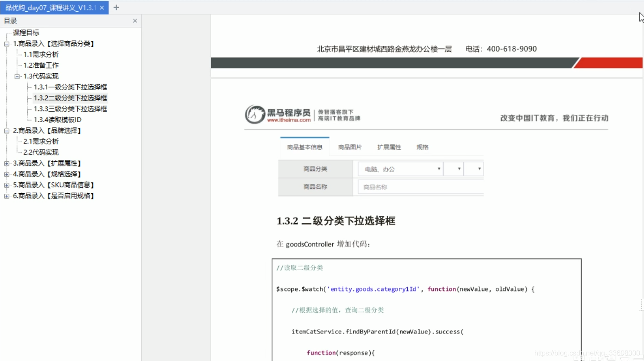
Task: Click the 商品名称 input field
Action: click(x=421, y=187)
